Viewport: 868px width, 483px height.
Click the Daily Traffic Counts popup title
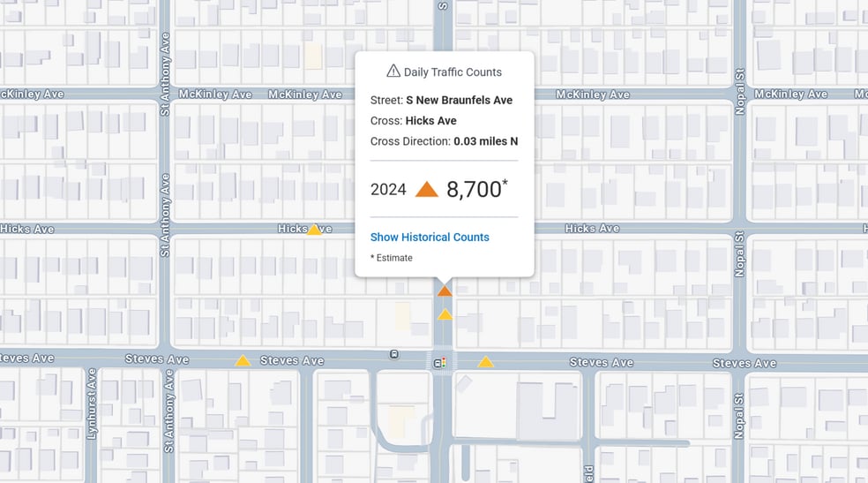453,72
